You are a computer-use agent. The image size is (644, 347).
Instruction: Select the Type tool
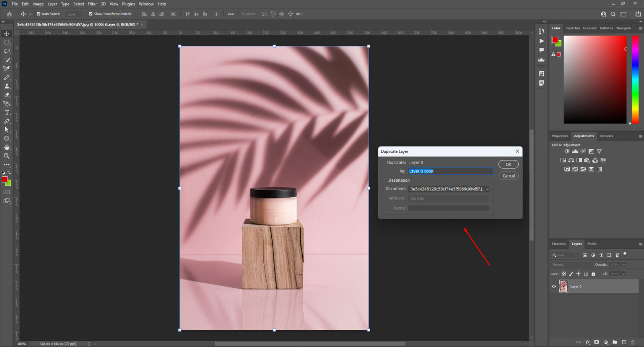[x=6, y=112]
